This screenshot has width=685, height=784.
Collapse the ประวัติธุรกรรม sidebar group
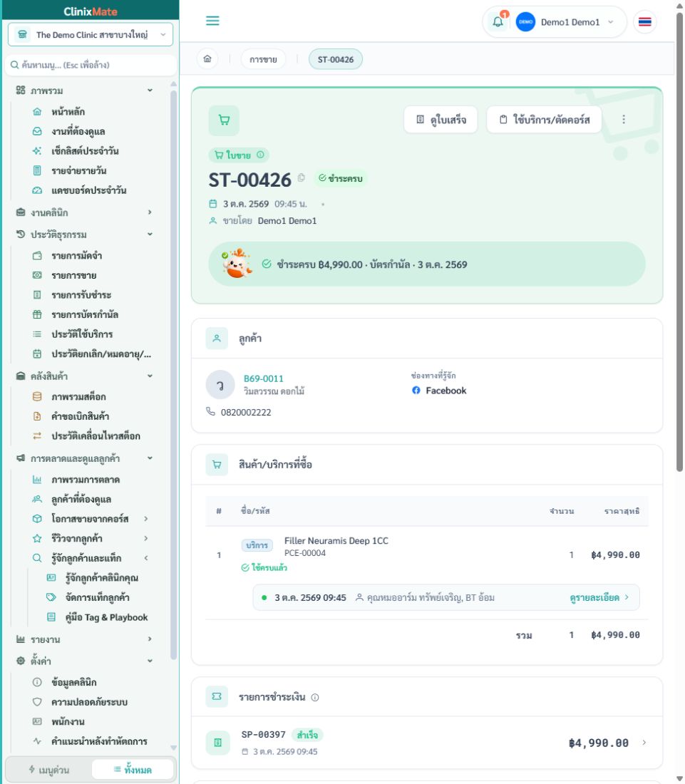point(150,234)
